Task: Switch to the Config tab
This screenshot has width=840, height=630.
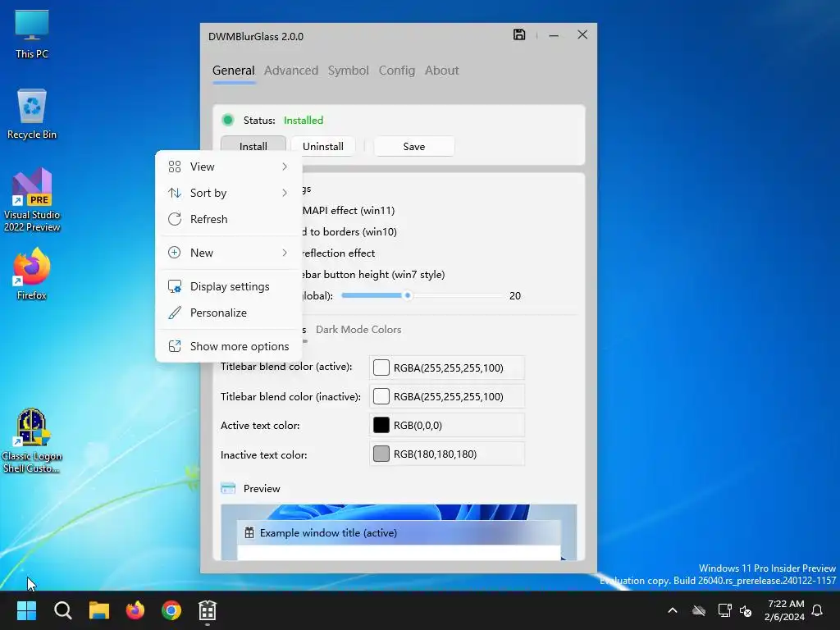Action: point(396,71)
